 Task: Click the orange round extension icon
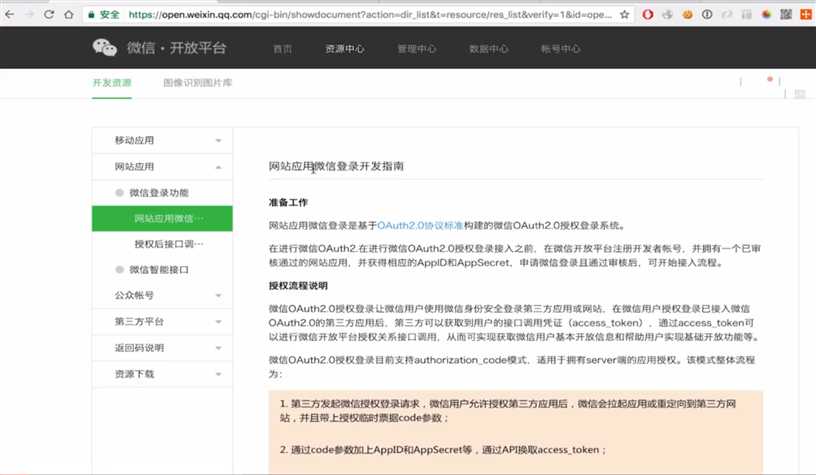[x=687, y=15]
